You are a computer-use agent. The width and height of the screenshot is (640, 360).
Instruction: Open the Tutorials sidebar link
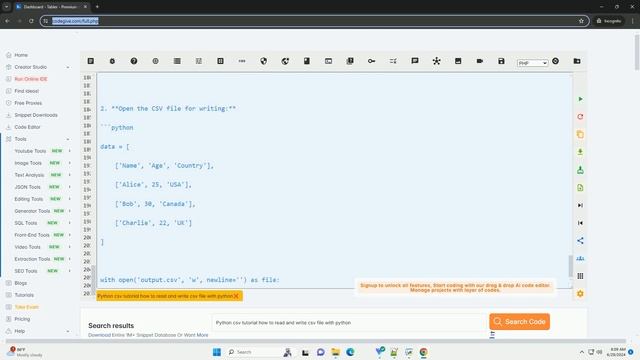point(24,295)
